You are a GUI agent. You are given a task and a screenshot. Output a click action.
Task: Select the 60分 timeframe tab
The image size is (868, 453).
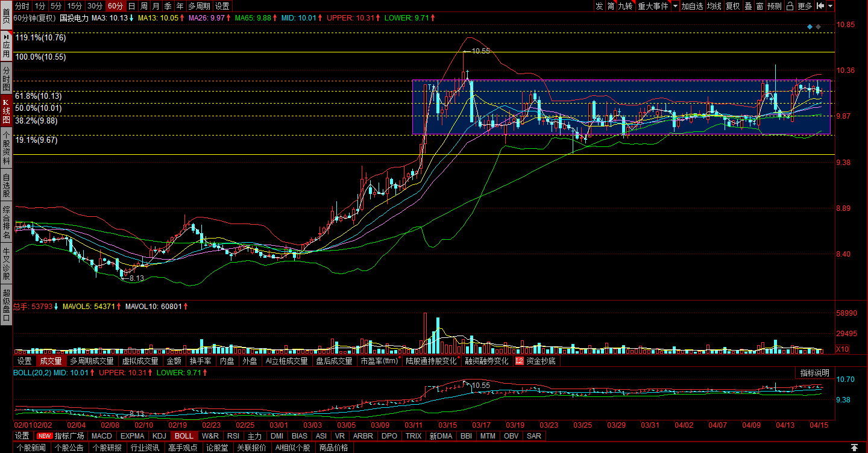tap(115, 6)
